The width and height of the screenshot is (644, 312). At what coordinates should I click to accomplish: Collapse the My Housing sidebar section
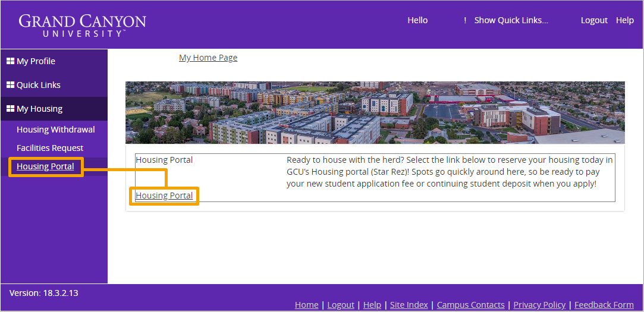54,109
